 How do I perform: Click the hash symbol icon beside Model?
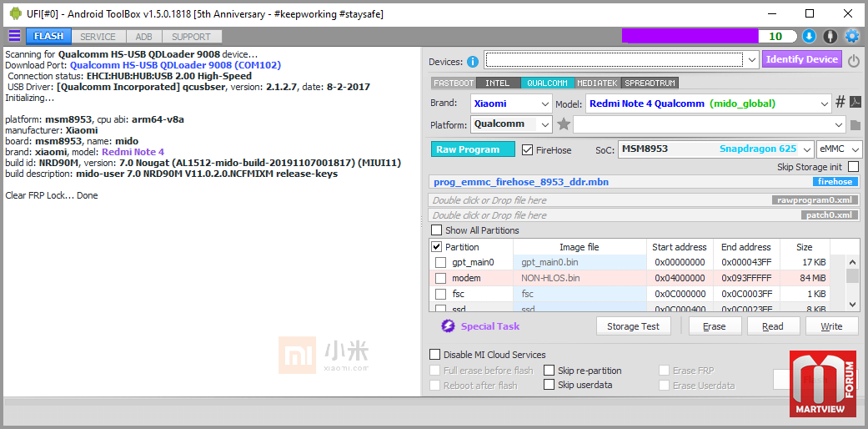coord(840,103)
